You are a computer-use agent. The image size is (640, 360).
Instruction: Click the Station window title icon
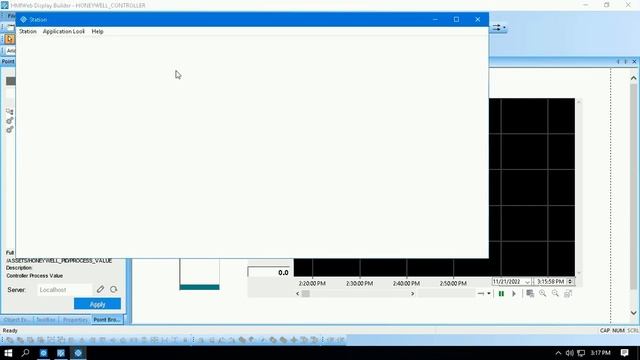pyautogui.click(x=23, y=19)
